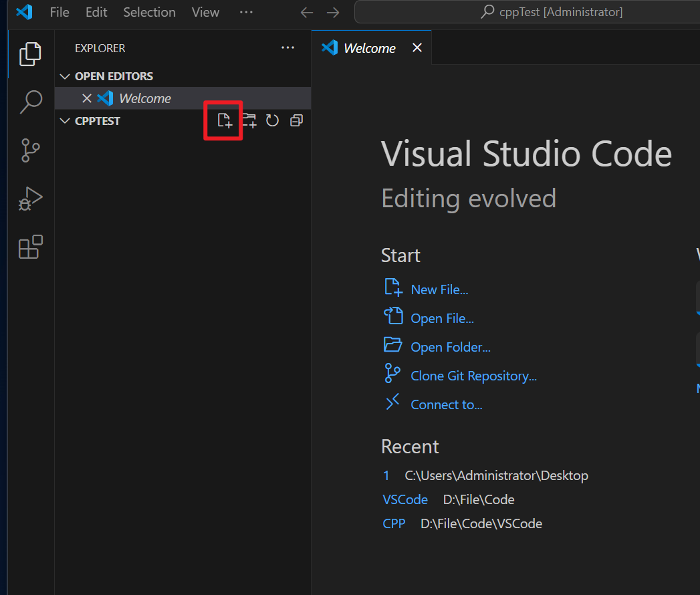
Task: Click path D:\File\Code\VSCode
Action: 481,523
